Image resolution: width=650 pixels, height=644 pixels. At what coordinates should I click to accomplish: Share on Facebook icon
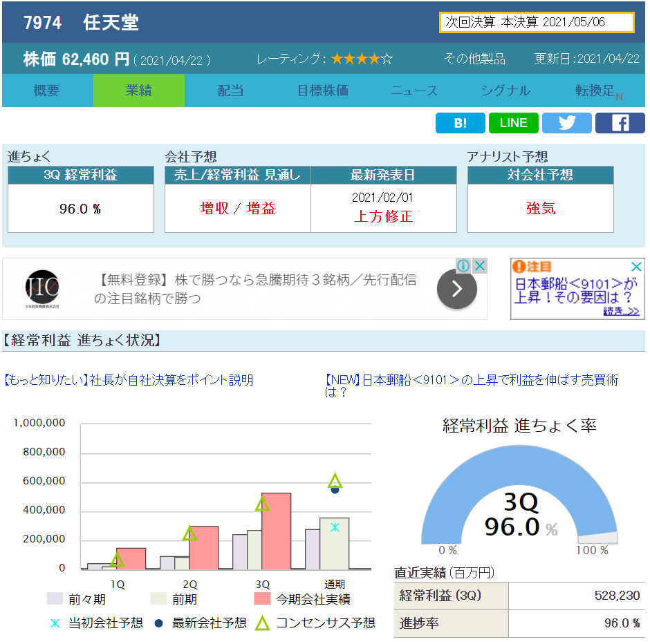(x=620, y=123)
